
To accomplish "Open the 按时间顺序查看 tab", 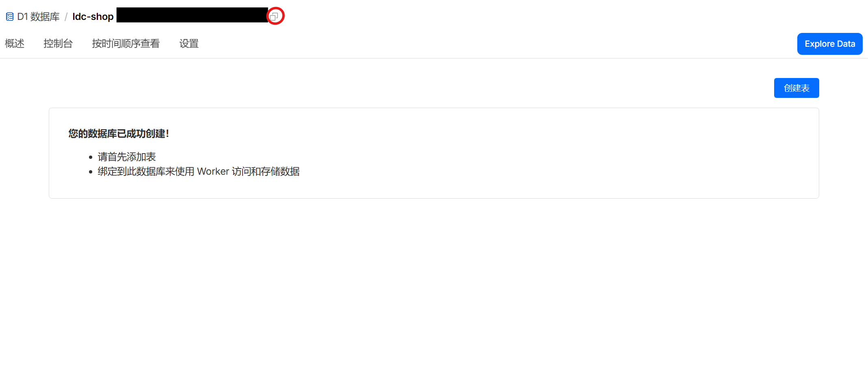I will (126, 43).
